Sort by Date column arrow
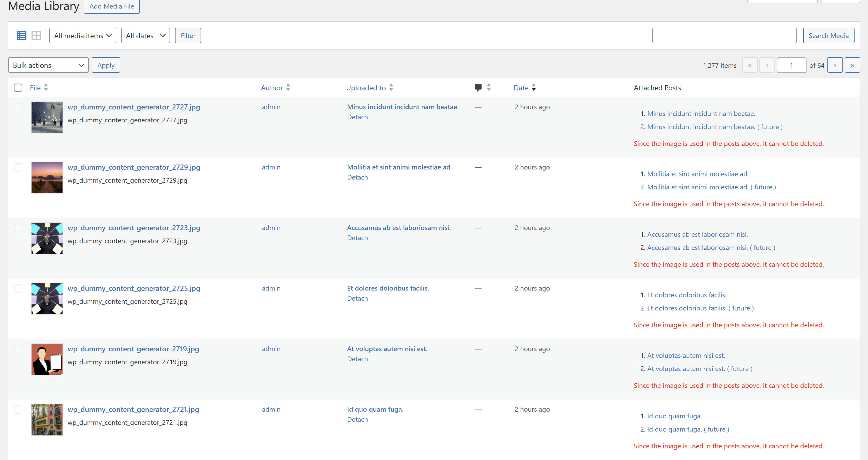Viewport: 868px width, 460px height. [534, 88]
